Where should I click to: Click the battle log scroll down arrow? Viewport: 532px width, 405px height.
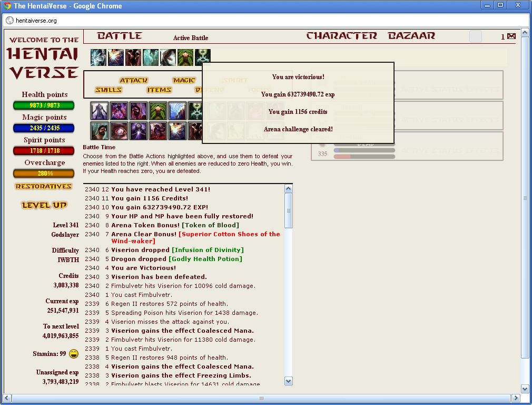289,381
